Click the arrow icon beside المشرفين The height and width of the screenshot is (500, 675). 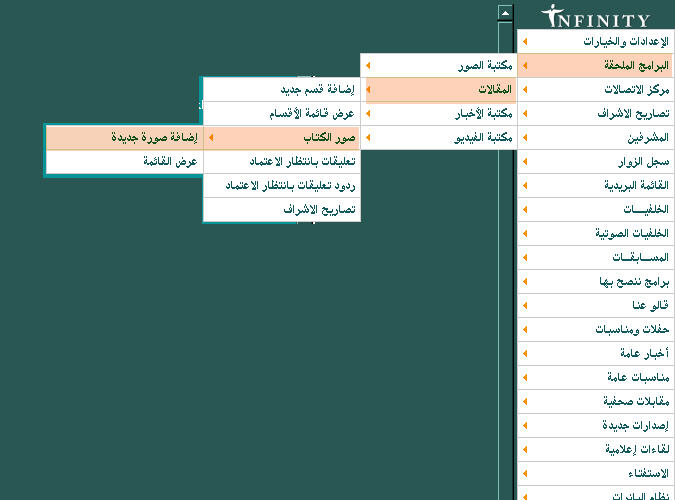point(526,138)
